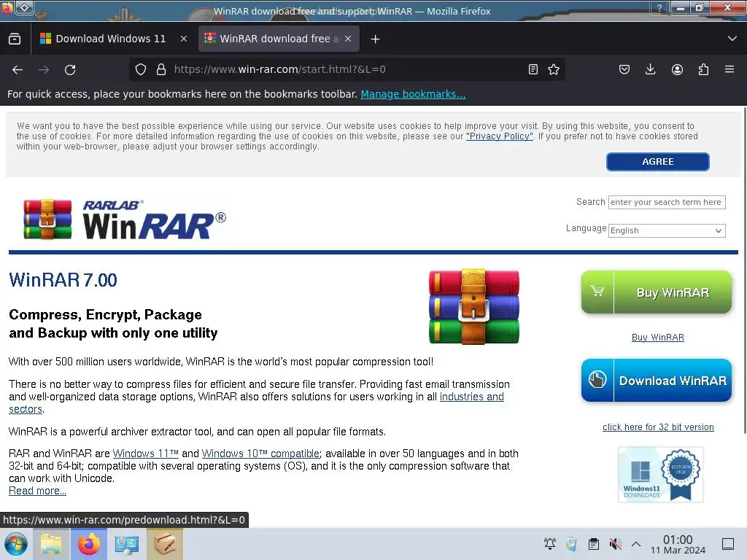Open the Firefox View icon at tab bar

coord(15,39)
